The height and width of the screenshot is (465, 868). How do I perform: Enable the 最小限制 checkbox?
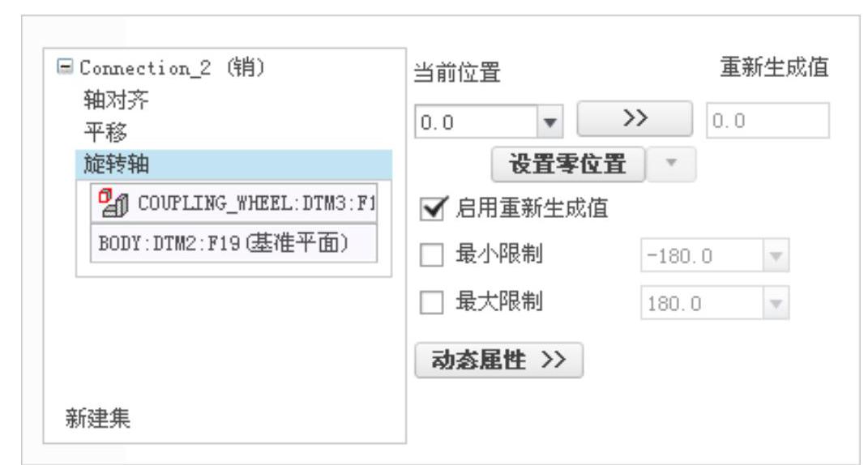[x=431, y=255]
